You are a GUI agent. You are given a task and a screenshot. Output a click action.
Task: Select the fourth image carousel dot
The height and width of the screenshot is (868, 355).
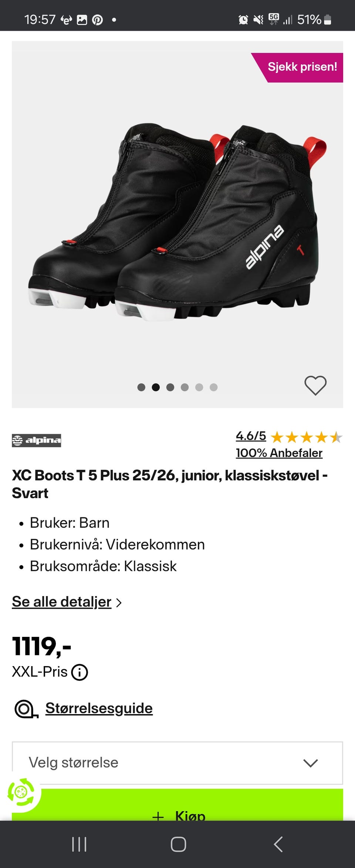[185, 387]
